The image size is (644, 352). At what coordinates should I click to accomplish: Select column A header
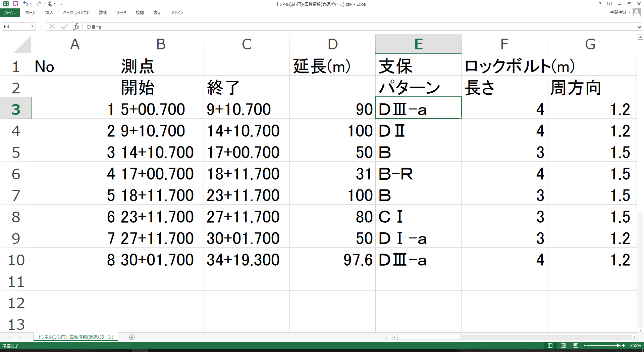tap(75, 44)
